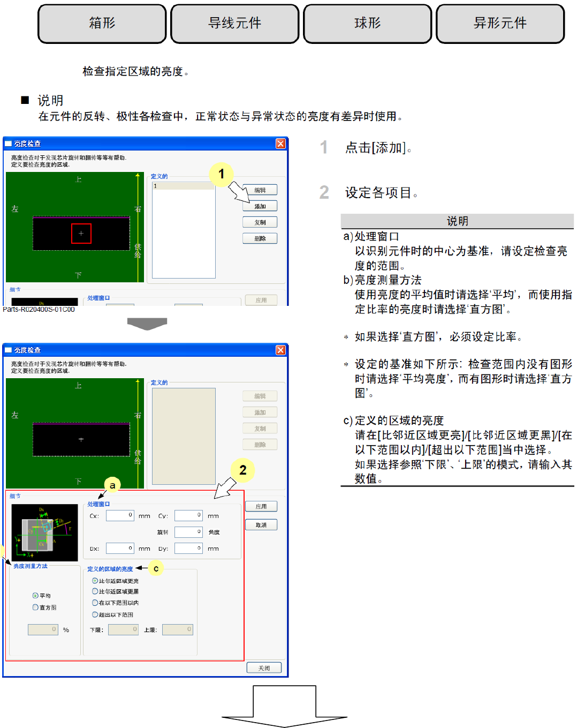Select 超出以下范围 radio option
The height and width of the screenshot is (728, 577).
(95, 614)
